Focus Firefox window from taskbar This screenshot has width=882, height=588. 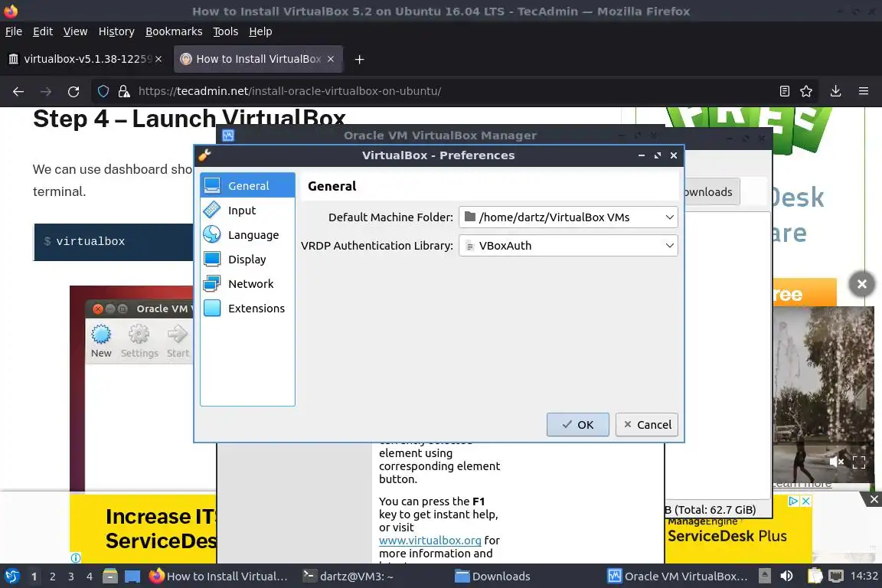220,577
